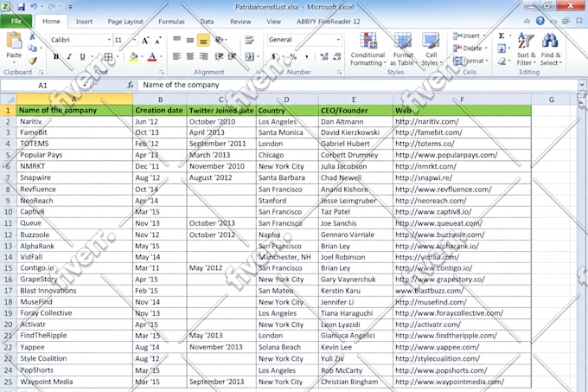Open the font name Calibri dropdown
This screenshot has height=392, width=588.
coord(109,40)
